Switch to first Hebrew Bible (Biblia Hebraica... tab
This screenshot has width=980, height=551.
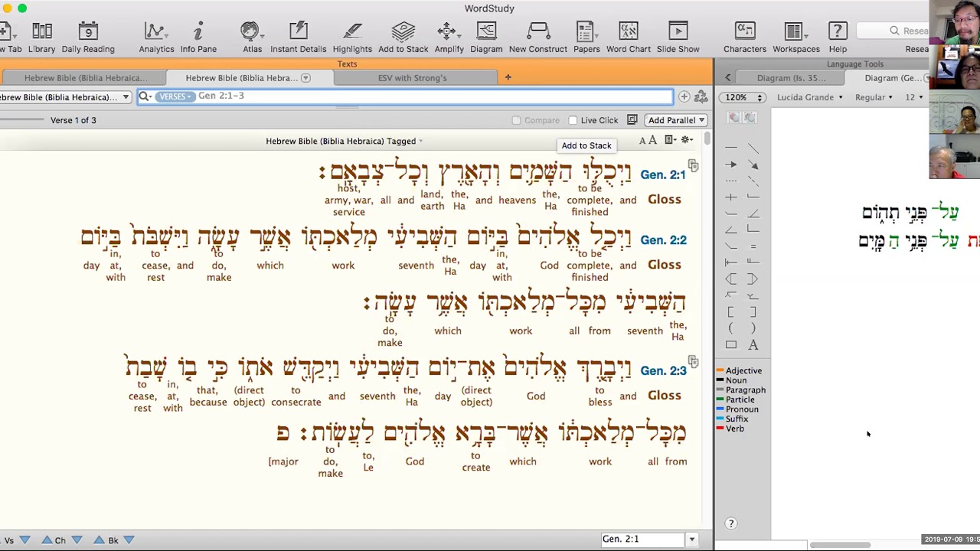83,78
